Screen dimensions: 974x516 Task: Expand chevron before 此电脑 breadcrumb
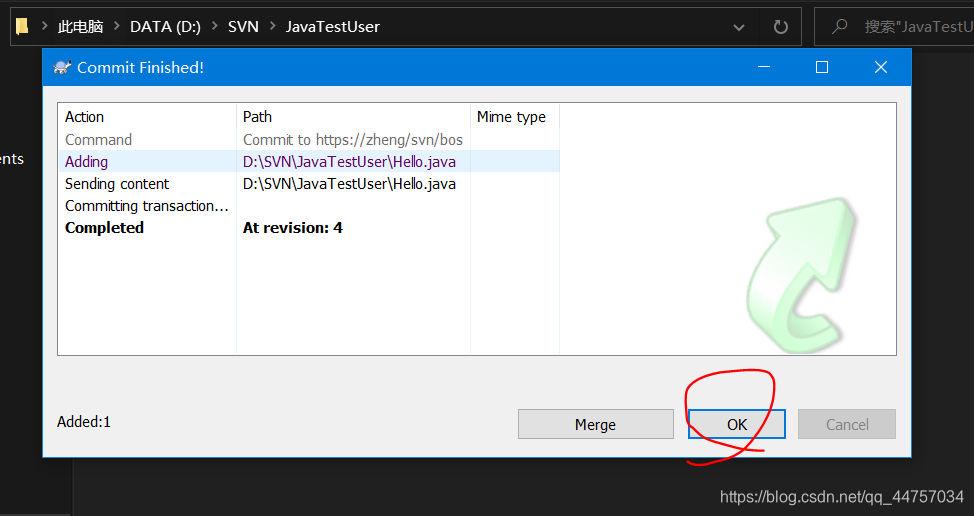click(x=44, y=26)
